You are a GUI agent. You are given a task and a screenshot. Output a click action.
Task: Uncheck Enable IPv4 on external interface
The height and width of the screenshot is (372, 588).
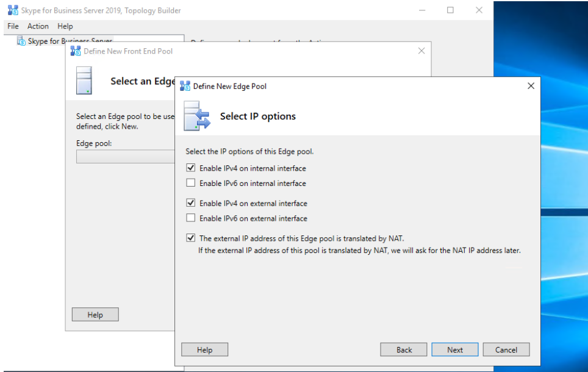191,204
